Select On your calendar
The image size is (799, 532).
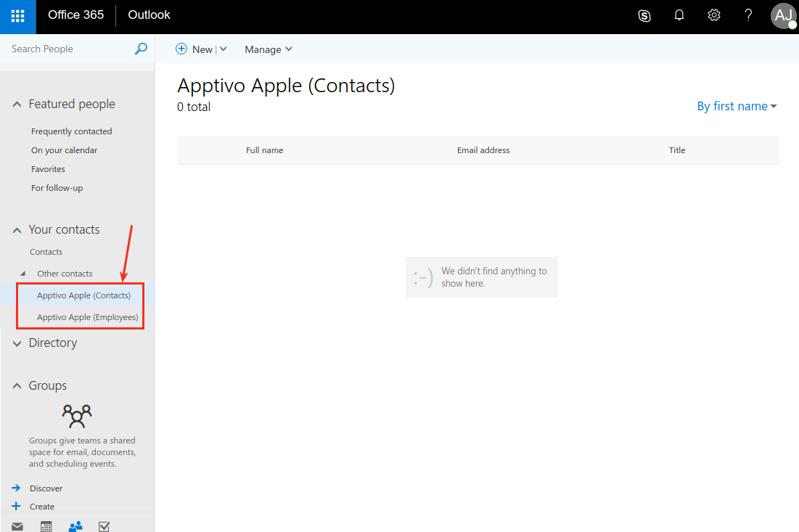click(x=64, y=150)
